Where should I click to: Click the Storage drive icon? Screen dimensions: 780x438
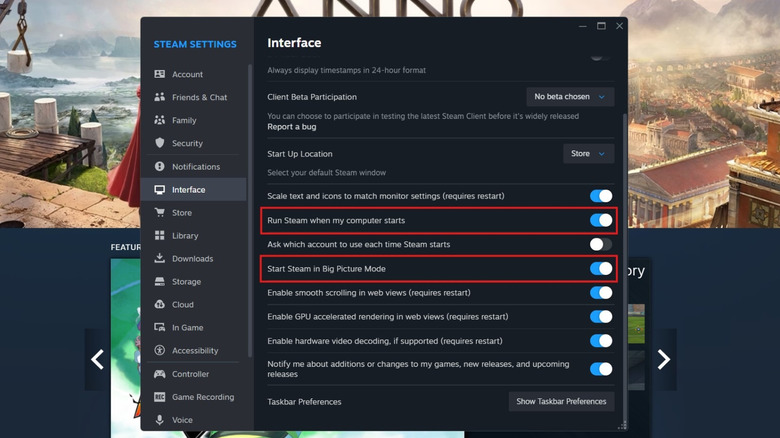[x=160, y=282]
